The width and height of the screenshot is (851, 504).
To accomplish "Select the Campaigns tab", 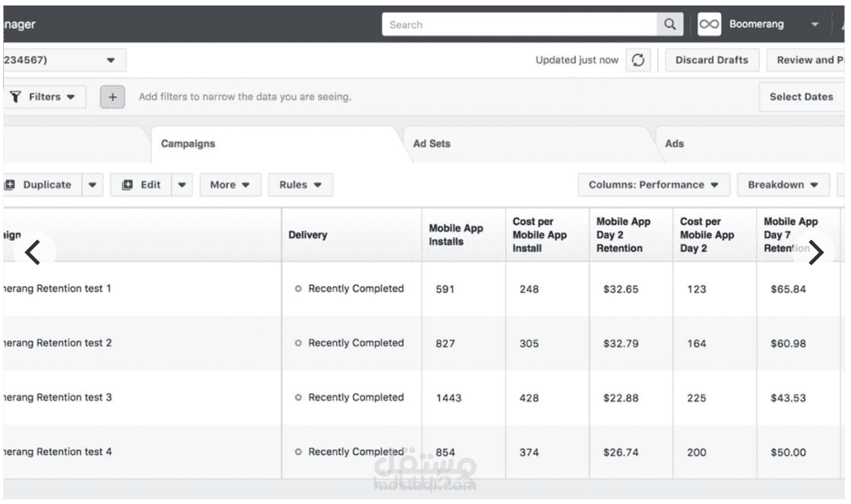I will pyautogui.click(x=188, y=144).
